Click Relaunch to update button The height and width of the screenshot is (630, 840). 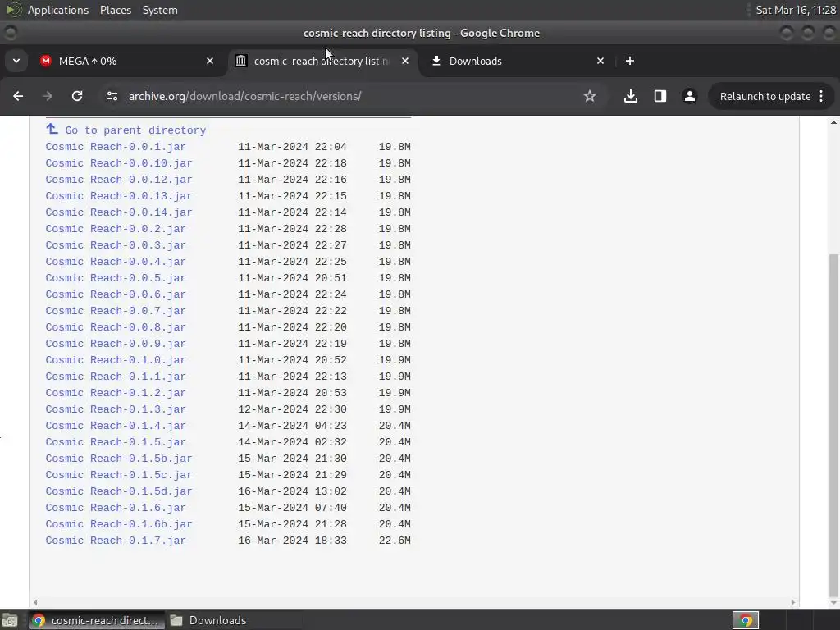[x=765, y=97]
